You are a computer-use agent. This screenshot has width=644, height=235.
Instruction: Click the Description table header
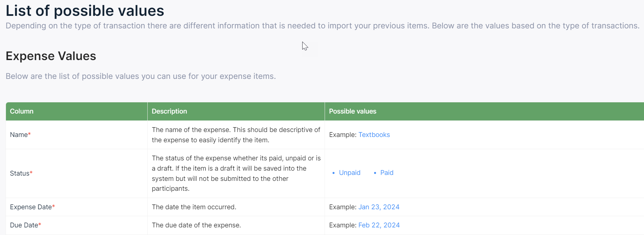point(169,111)
